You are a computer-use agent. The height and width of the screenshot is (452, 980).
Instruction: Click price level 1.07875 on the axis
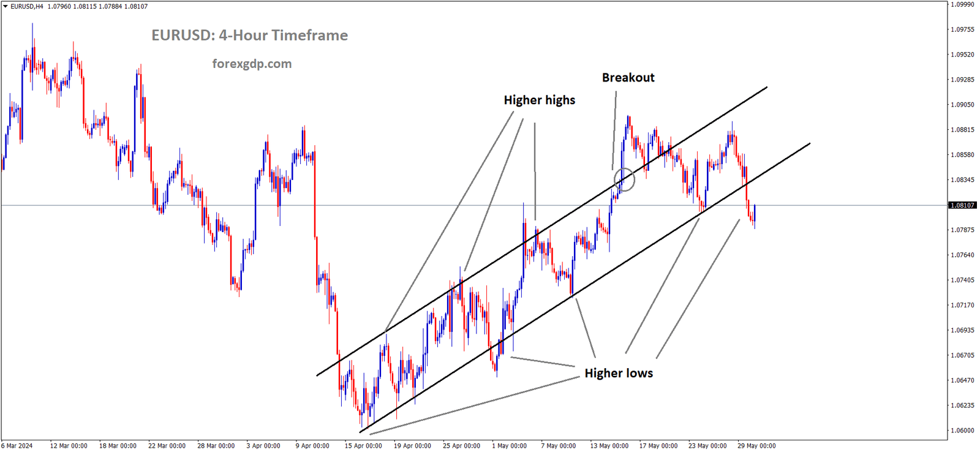pyautogui.click(x=962, y=230)
